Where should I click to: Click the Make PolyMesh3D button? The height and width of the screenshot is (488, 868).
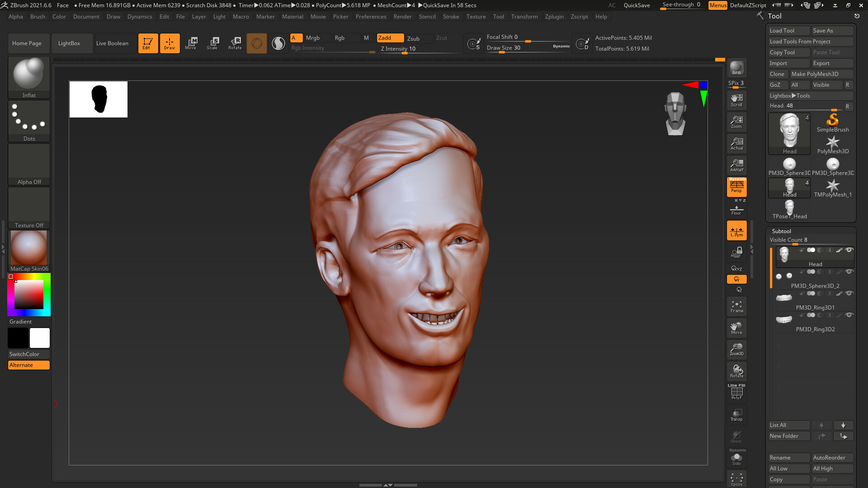822,74
